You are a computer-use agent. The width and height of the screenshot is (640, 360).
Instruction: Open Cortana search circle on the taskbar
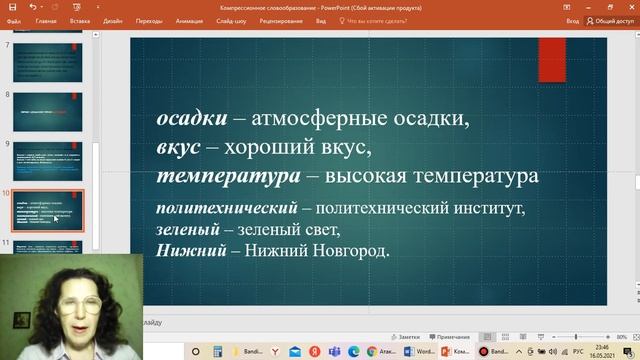point(196,351)
